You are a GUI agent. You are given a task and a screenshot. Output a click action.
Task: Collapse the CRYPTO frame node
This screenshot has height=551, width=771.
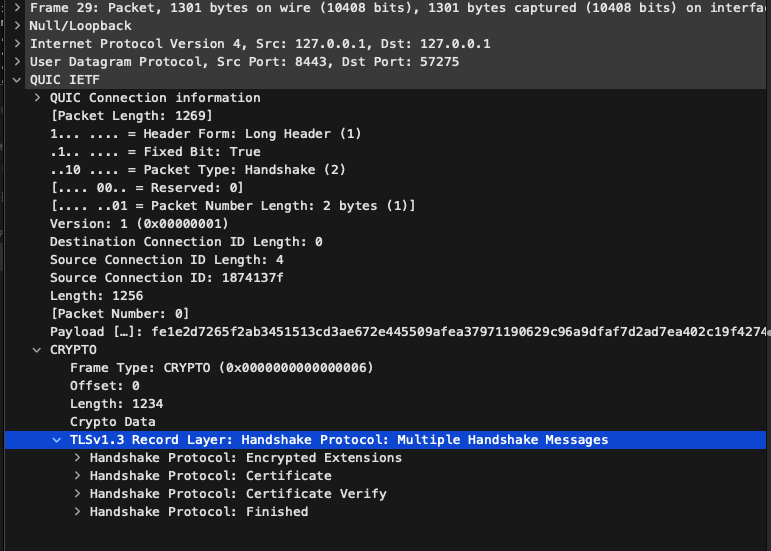37,350
